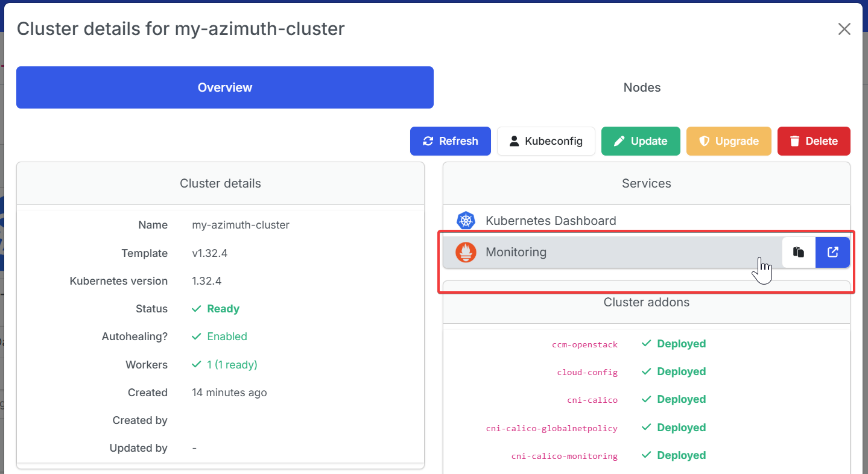Click the user icon on the Kubeconfig button
Viewport: 868px width, 474px height.
point(514,141)
